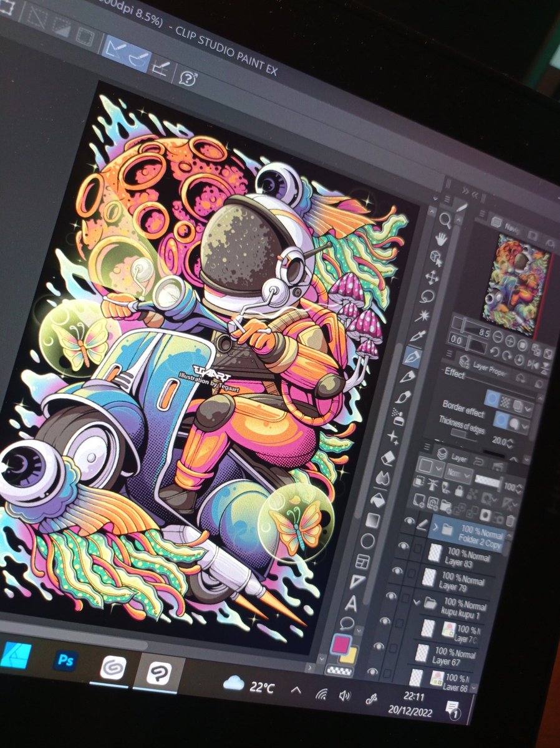
Task: Select the Ruler triangle tool
Action: 357,582
